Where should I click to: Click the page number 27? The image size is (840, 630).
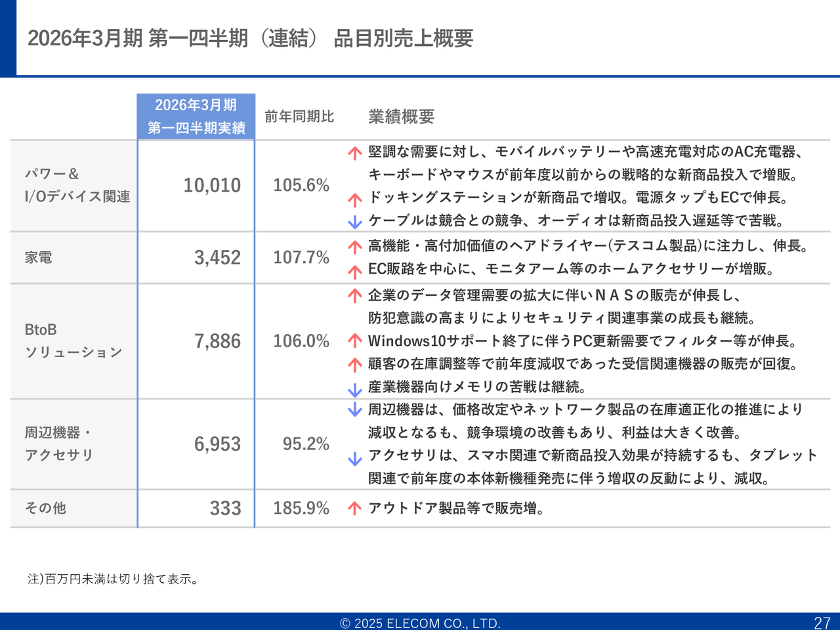pyautogui.click(x=822, y=623)
